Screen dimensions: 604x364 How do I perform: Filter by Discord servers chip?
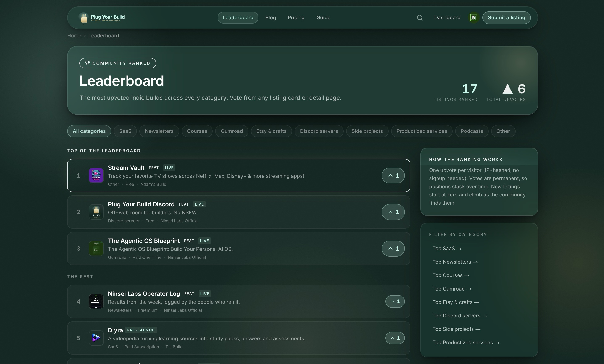coord(319,131)
